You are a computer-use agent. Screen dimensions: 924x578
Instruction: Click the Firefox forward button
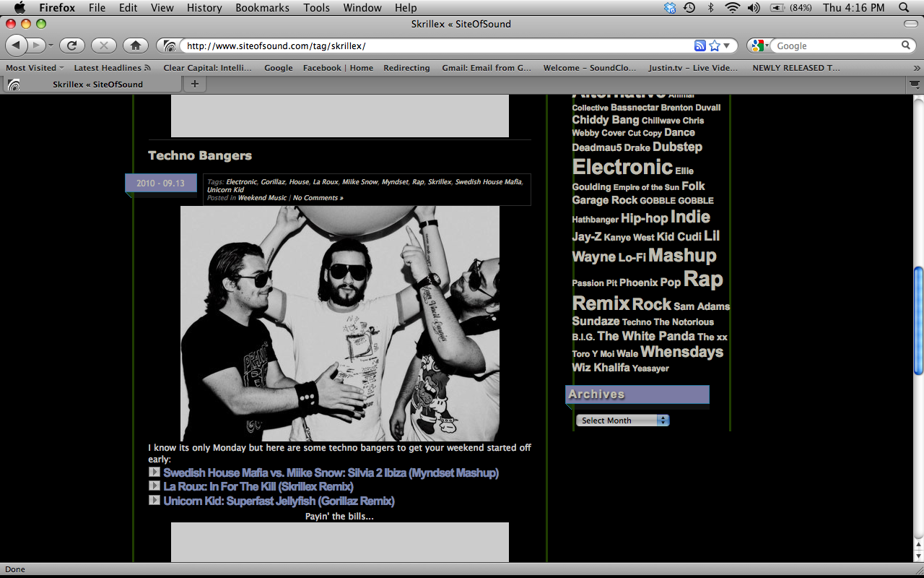(36, 46)
